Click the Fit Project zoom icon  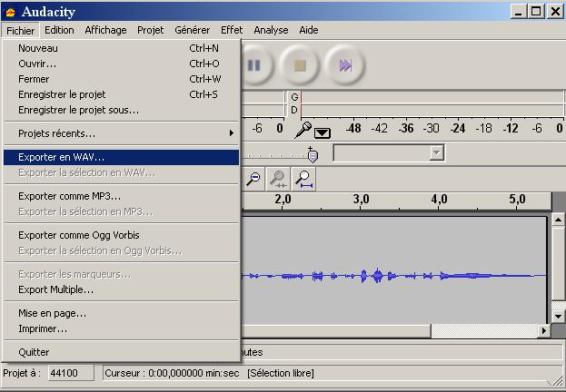pos(304,179)
